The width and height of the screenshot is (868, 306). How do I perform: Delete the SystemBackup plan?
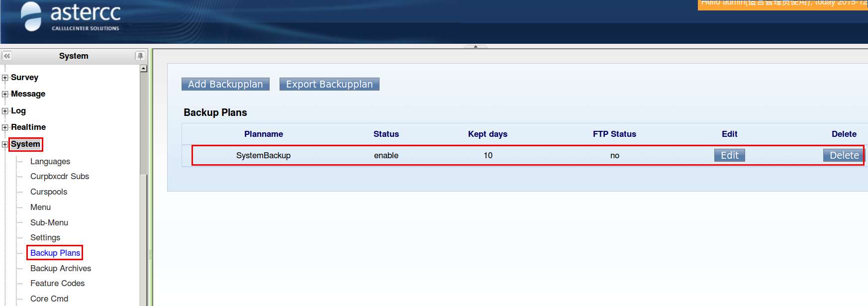(x=844, y=155)
